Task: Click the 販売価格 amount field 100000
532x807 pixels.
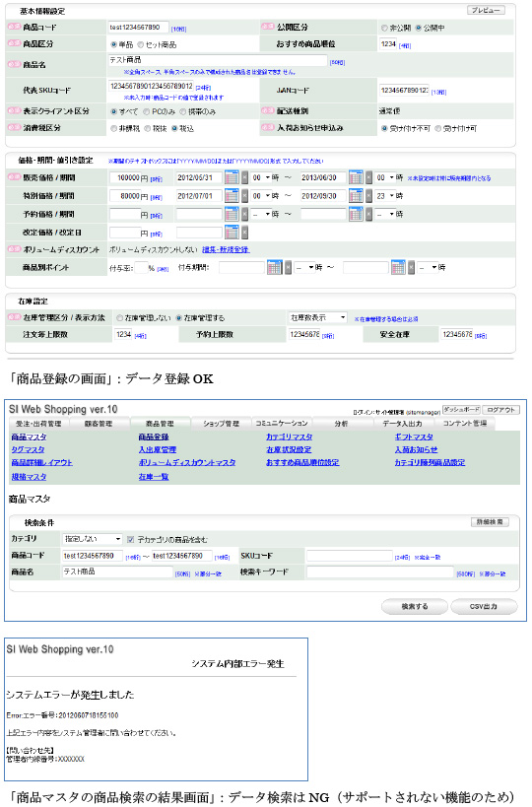Action: tap(125, 177)
